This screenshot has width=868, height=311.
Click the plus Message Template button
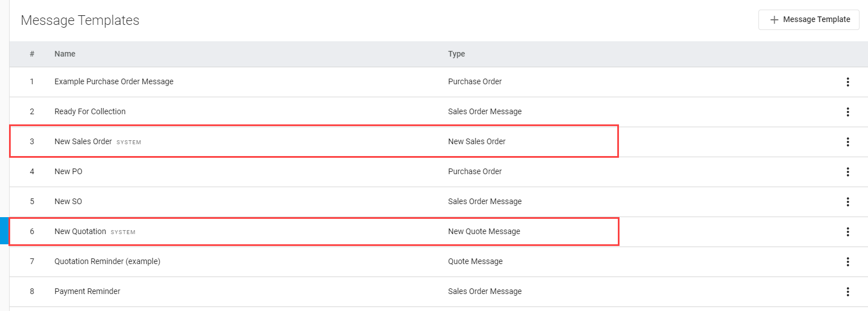[809, 20]
